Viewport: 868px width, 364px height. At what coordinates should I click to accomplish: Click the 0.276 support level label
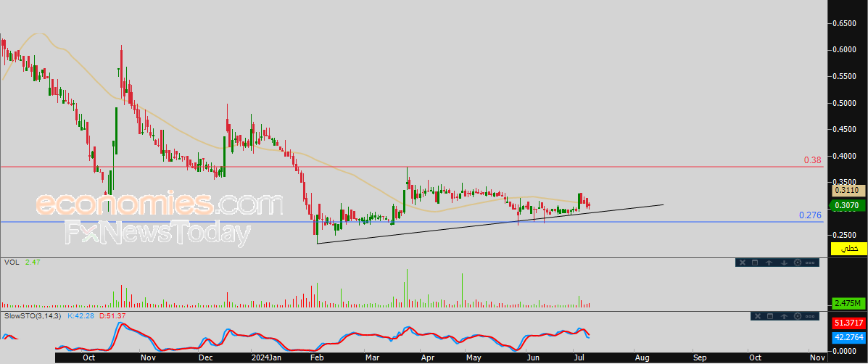pos(810,215)
